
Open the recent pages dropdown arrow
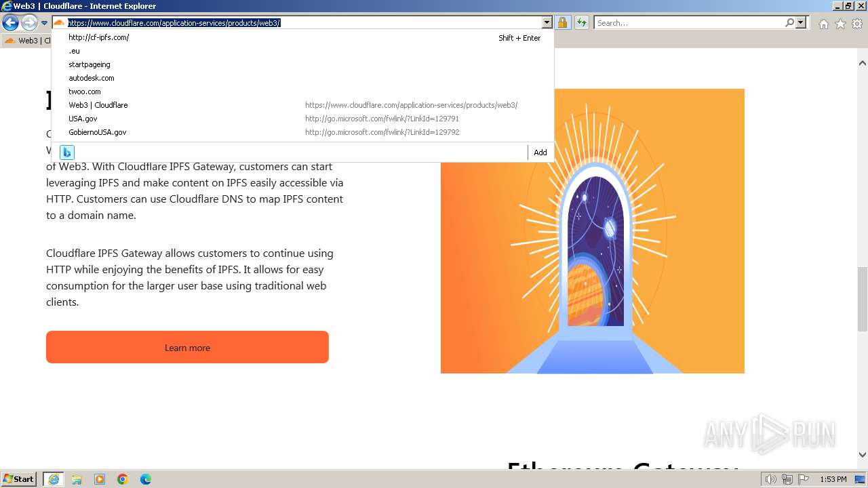pos(45,23)
